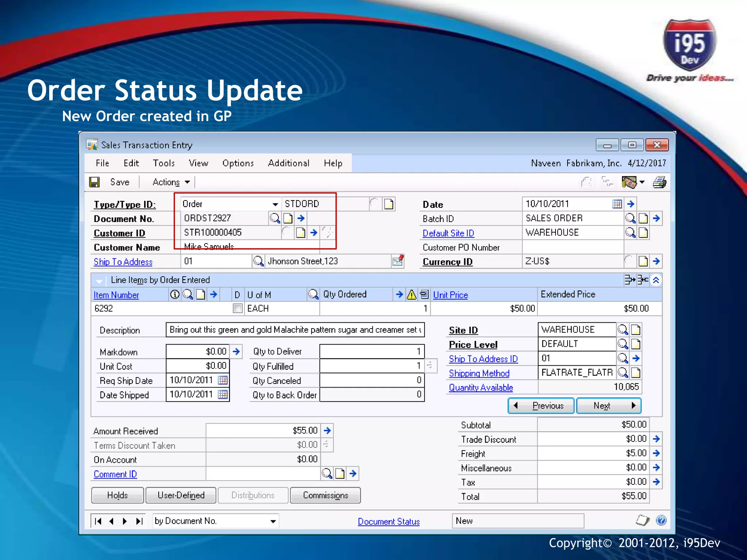Click the User-Defined button

(181, 495)
